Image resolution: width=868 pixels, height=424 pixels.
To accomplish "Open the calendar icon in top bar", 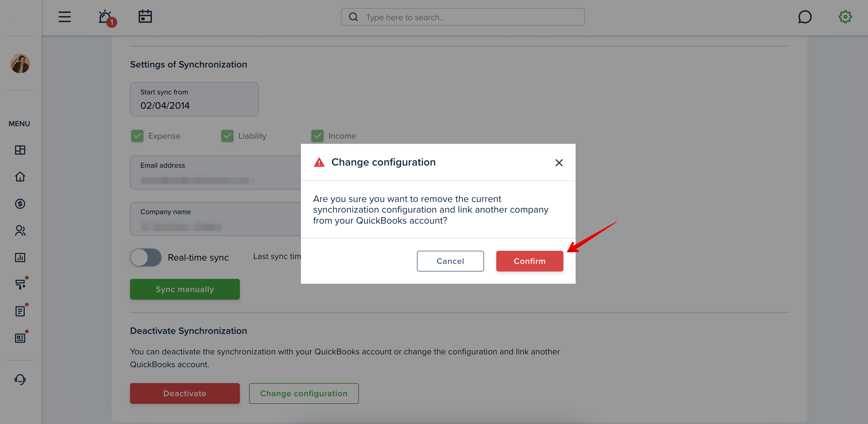I will [145, 16].
